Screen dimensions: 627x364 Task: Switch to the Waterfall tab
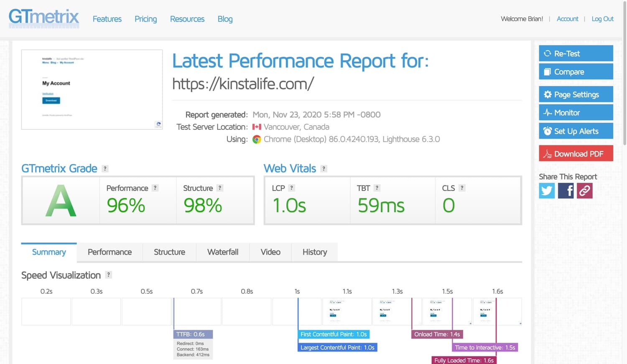[x=223, y=252]
